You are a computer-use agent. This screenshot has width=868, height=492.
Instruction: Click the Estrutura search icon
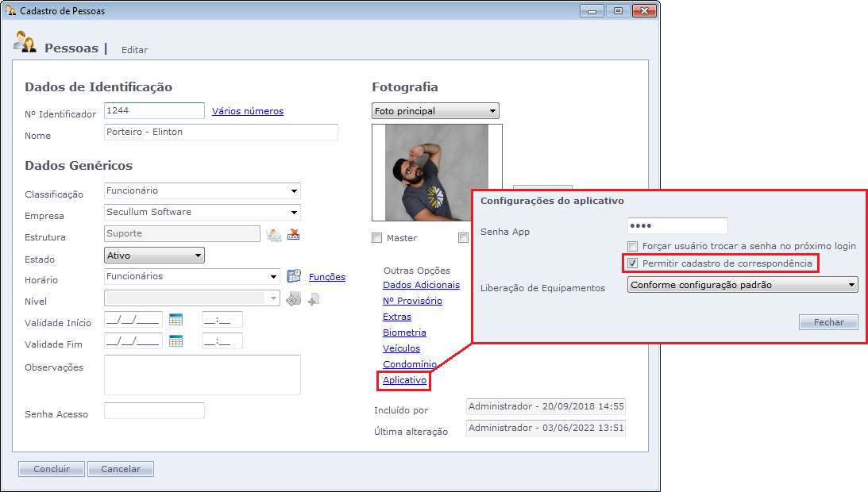(x=274, y=234)
